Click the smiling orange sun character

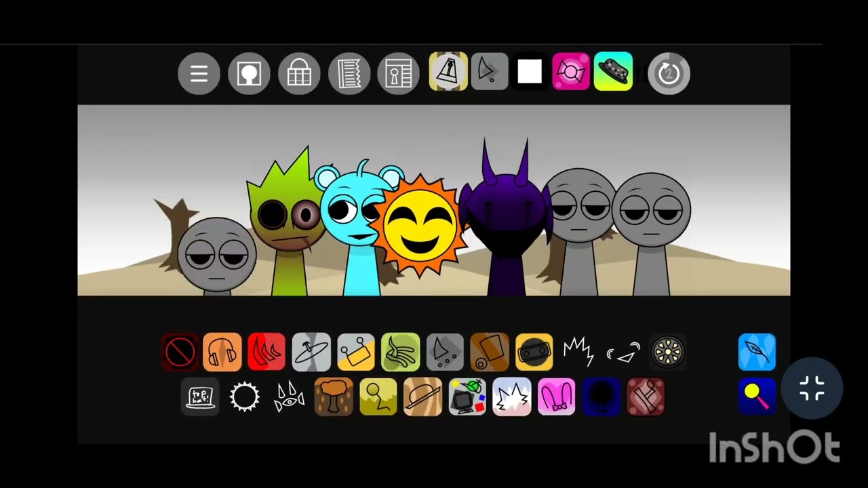click(x=420, y=225)
